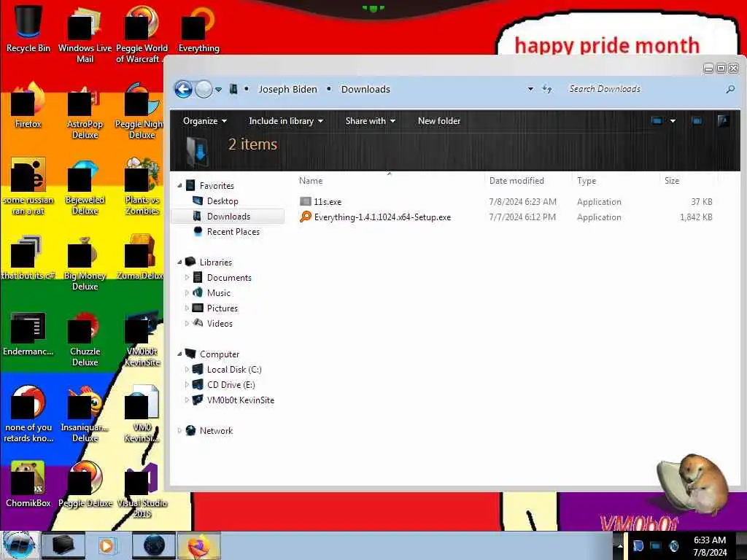The width and height of the screenshot is (747, 560).
Task: Change the view icon in toolbar
Action: coord(657,121)
